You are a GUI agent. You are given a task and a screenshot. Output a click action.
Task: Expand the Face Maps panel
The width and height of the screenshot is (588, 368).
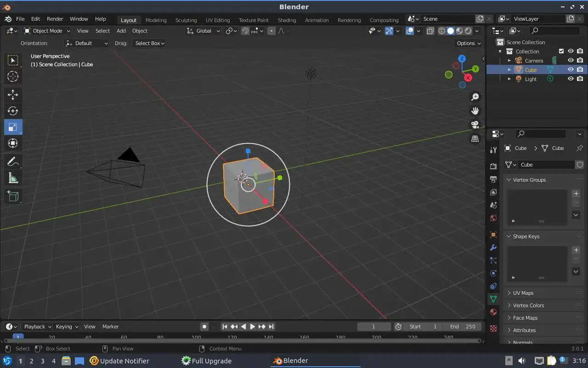509,318
